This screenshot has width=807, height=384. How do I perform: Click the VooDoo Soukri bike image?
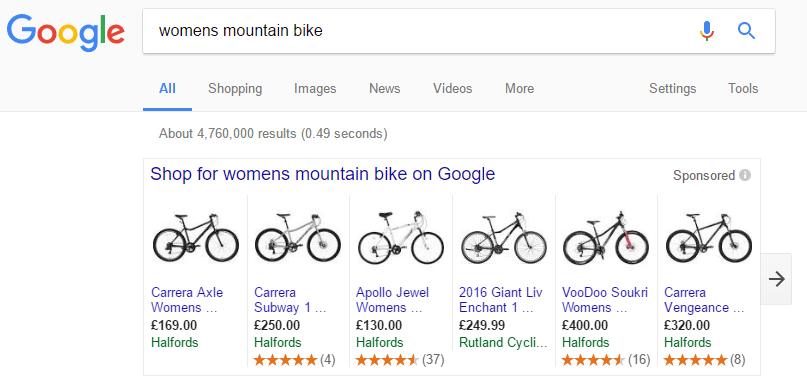click(606, 238)
